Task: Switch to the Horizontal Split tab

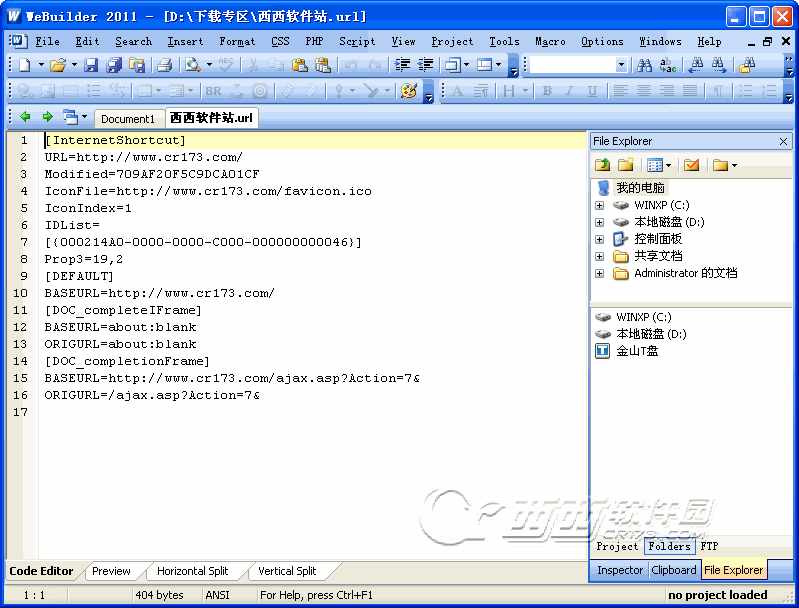Action: [193, 571]
